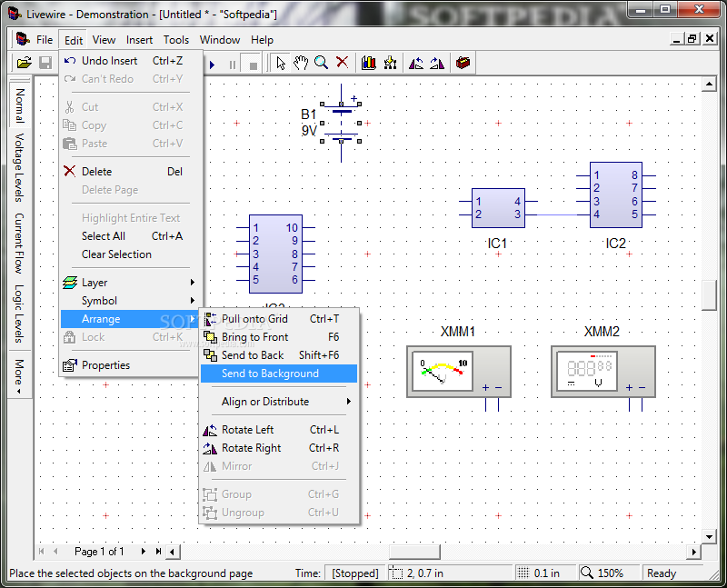Expand the Layer submenu
The height and width of the screenshot is (588, 727).
[x=131, y=283]
